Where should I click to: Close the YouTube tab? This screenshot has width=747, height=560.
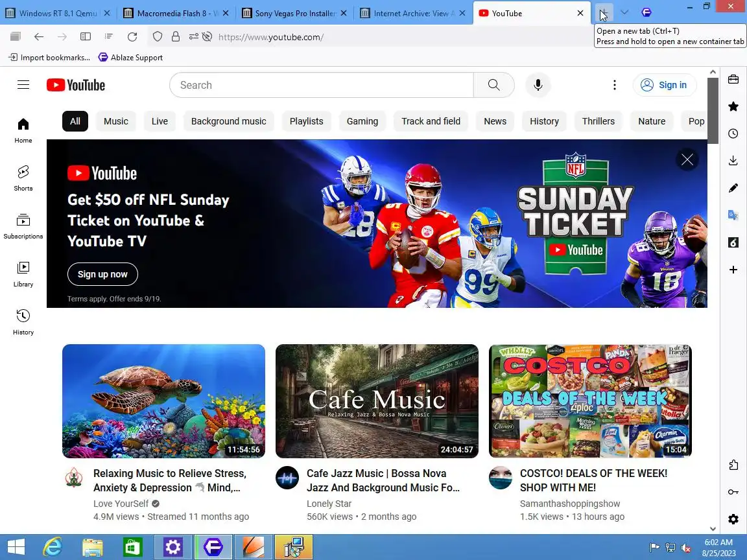click(580, 14)
